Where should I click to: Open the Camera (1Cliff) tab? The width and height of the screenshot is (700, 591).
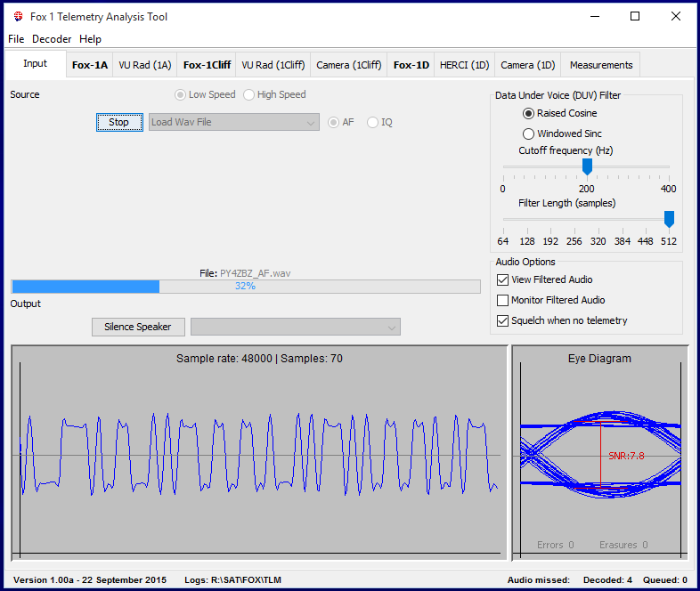tap(348, 65)
